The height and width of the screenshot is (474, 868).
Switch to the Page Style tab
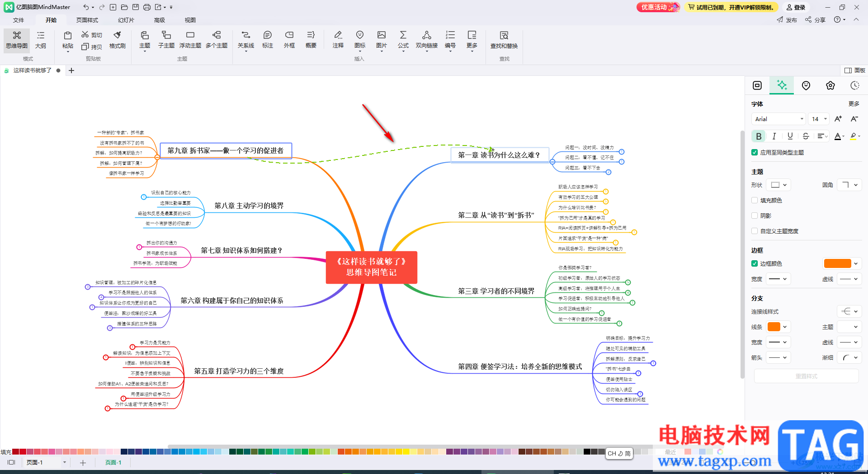[87, 20]
